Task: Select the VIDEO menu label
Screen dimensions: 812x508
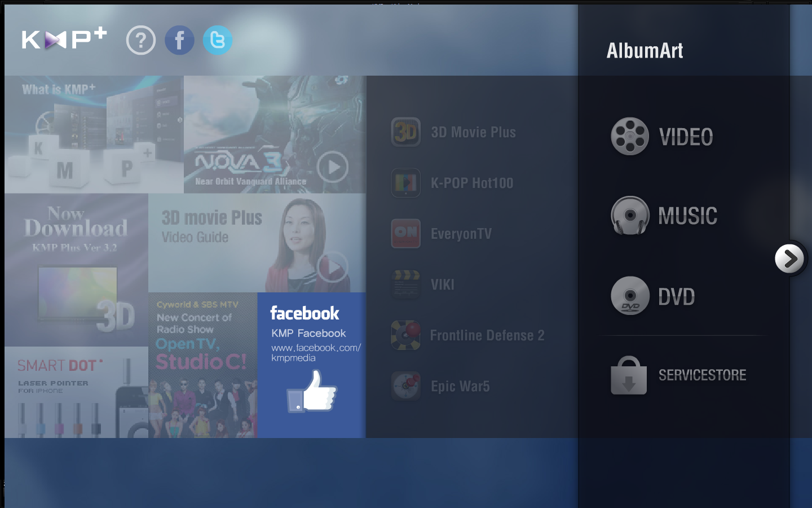Action: click(686, 137)
